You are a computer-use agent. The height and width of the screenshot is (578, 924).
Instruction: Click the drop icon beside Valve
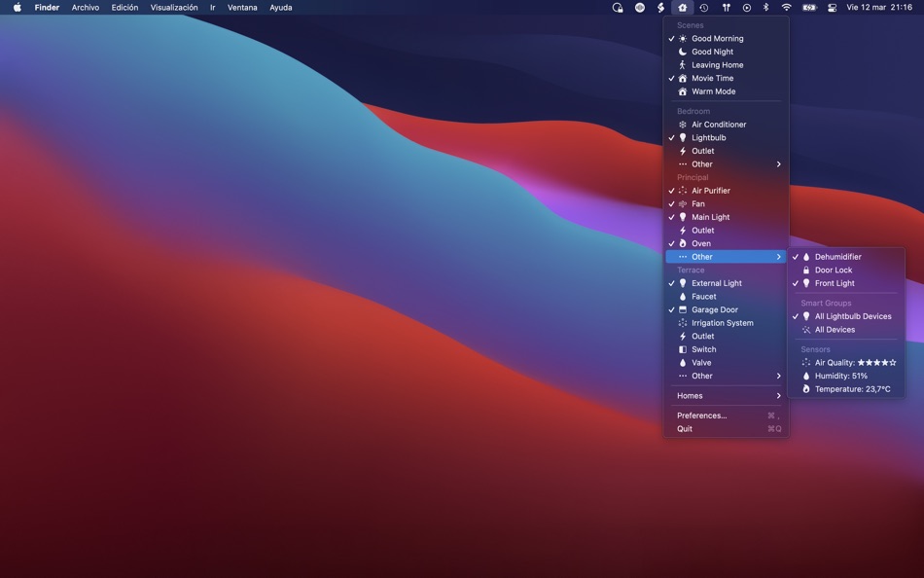coord(683,363)
